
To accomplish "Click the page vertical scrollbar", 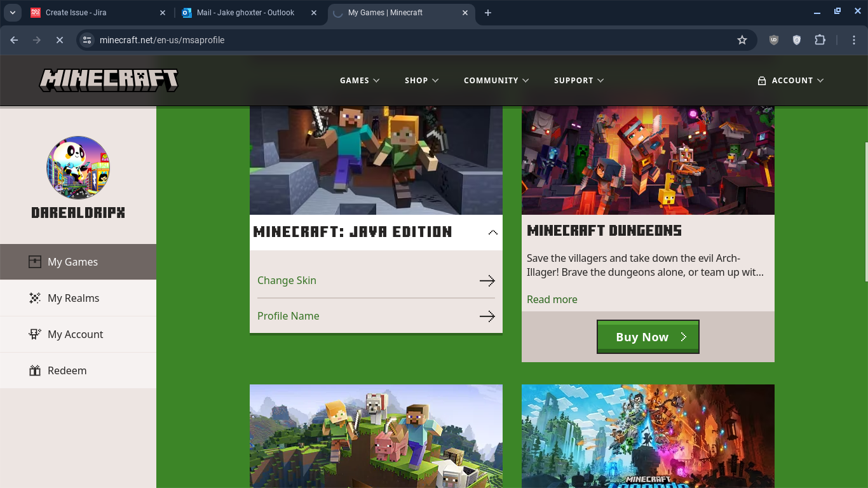I will pos(865,212).
